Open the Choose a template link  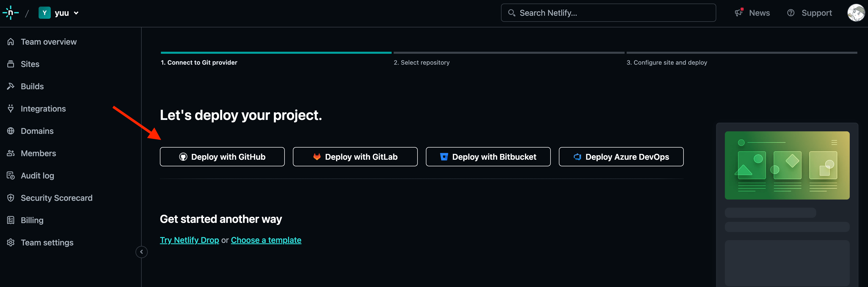coord(266,240)
